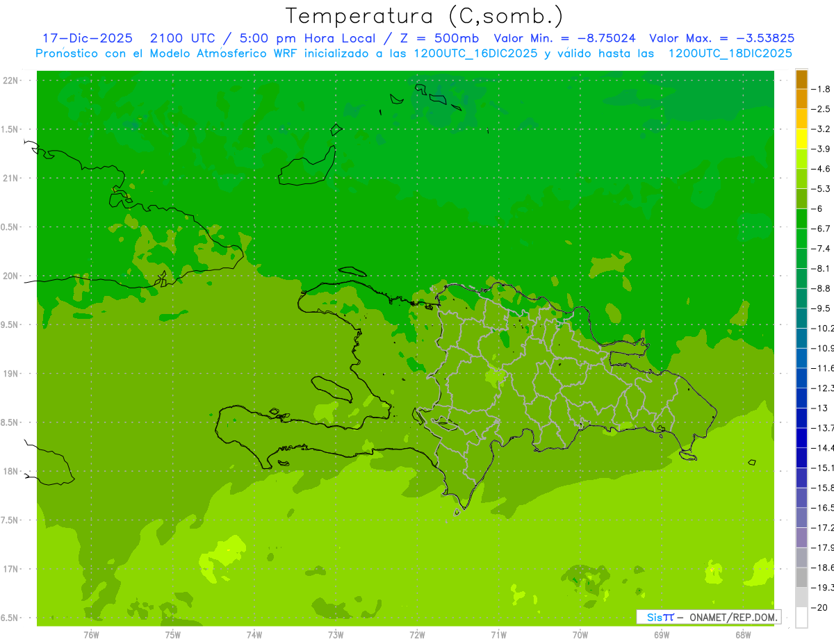Click the '72W' longitude label
This screenshot has height=644, width=834.
tap(417, 635)
